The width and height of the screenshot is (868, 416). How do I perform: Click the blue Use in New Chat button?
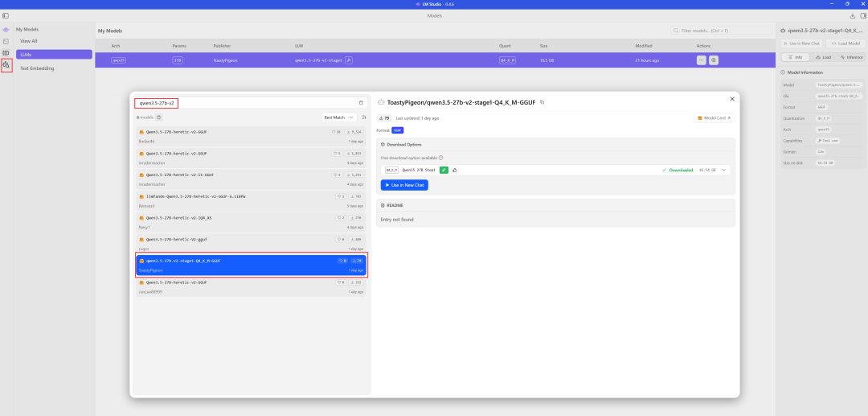click(x=404, y=185)
